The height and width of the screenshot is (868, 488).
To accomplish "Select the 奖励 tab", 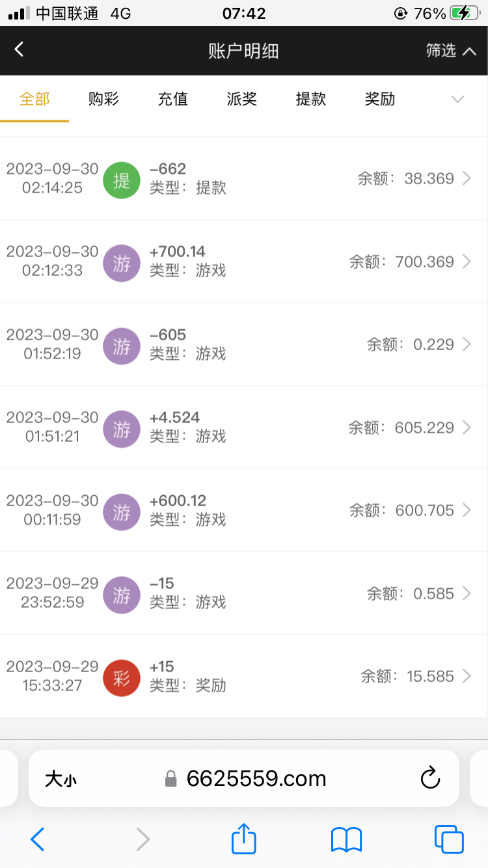I will tap(380, 99).
